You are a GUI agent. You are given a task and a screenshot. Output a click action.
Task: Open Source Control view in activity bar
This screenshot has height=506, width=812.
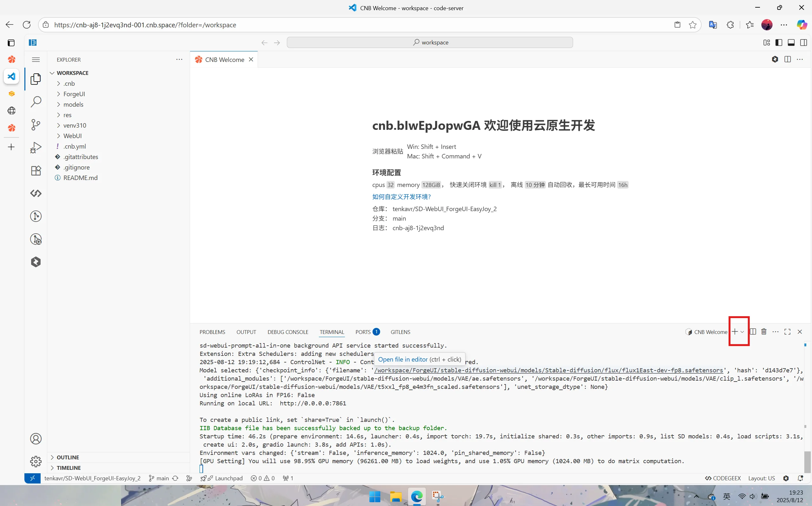pyautogui.click(x=36, y=125)
